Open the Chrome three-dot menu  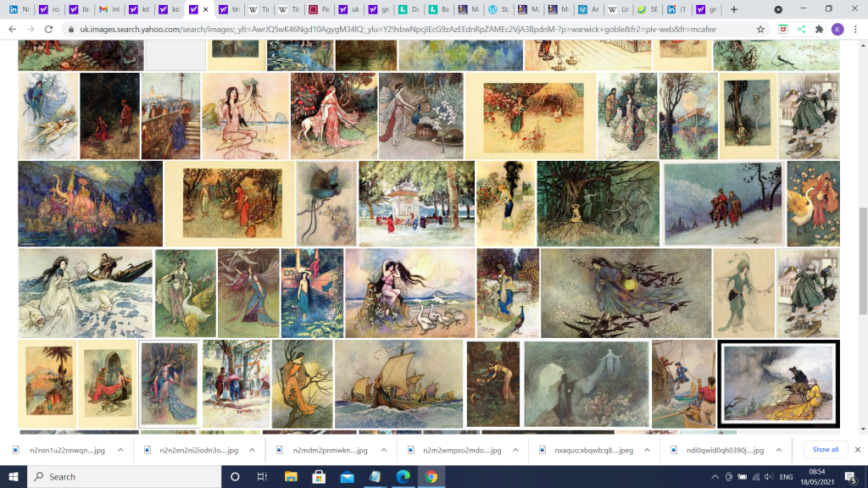[857, 29]
